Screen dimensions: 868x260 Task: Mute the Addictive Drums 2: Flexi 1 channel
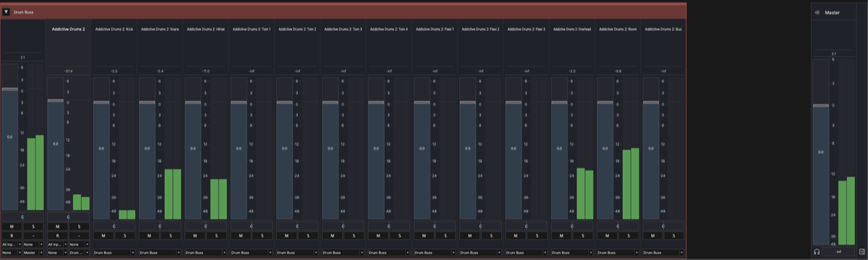424,235
